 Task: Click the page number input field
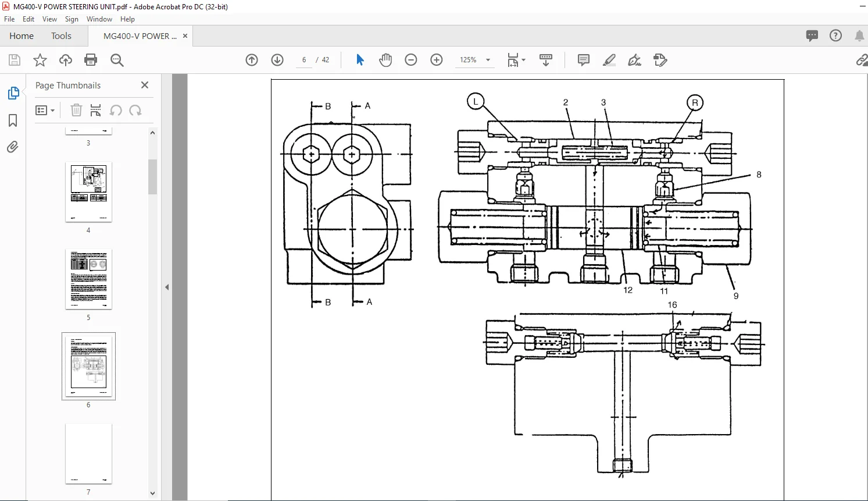coord(304,60)
